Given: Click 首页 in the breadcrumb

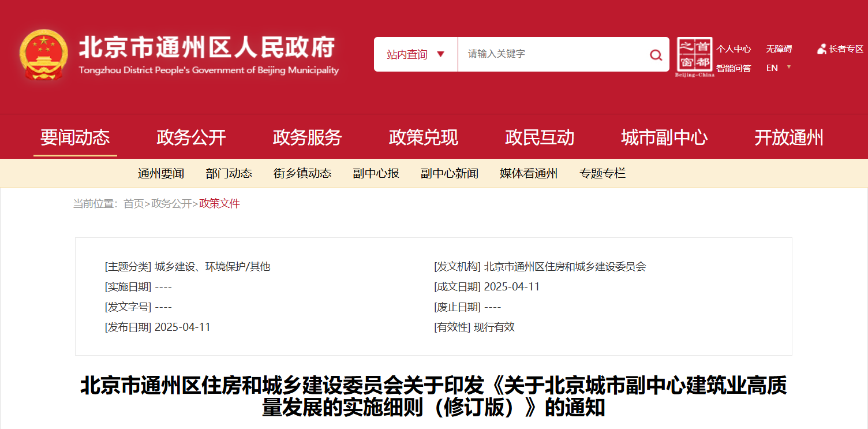Looking at the screenshot, I should coord(133,204).
